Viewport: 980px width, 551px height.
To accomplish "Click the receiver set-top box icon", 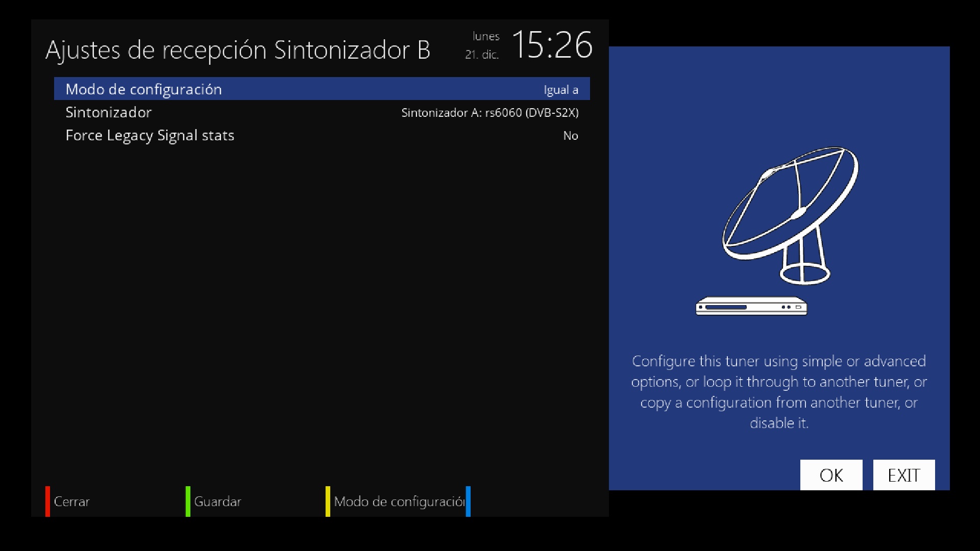I will pos(751,306).
